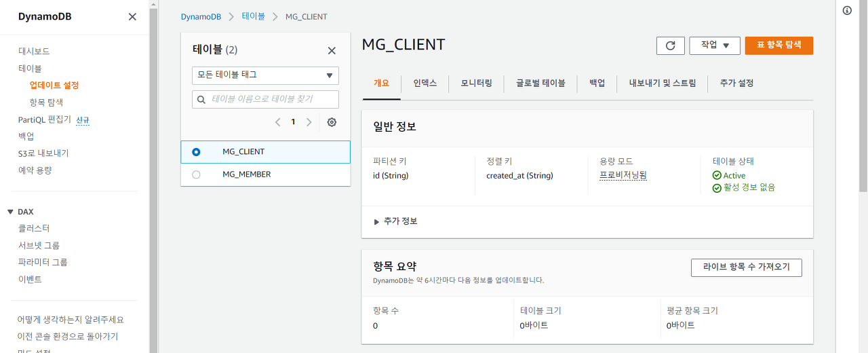
Task: Open the 내보내기 및 스트림 tab
Action: (x=663, y=83)
